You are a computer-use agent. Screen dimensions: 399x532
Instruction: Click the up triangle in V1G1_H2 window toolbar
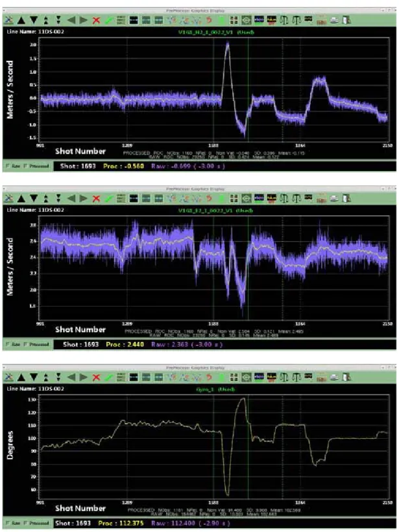pyautogui.click(x=21, y=20)
